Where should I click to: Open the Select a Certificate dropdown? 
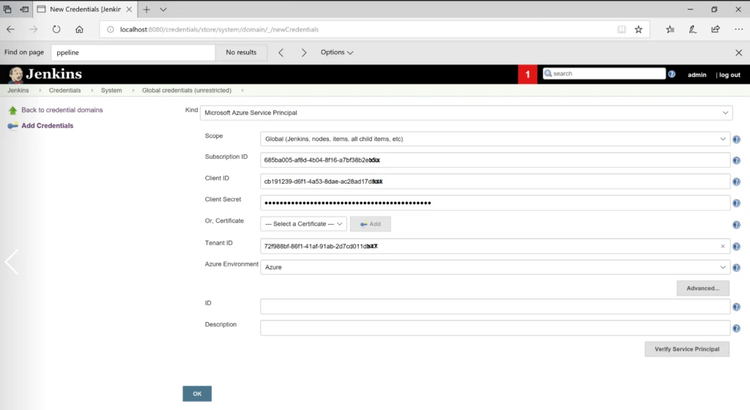[304, 224]
